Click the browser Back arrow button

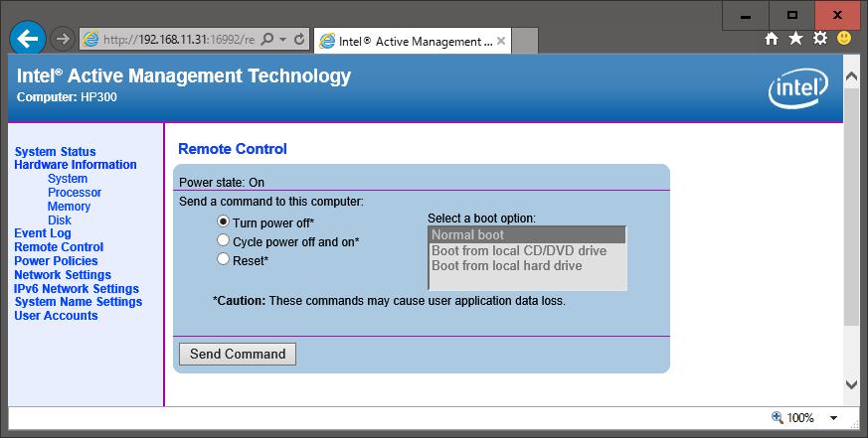coord(28,38)
